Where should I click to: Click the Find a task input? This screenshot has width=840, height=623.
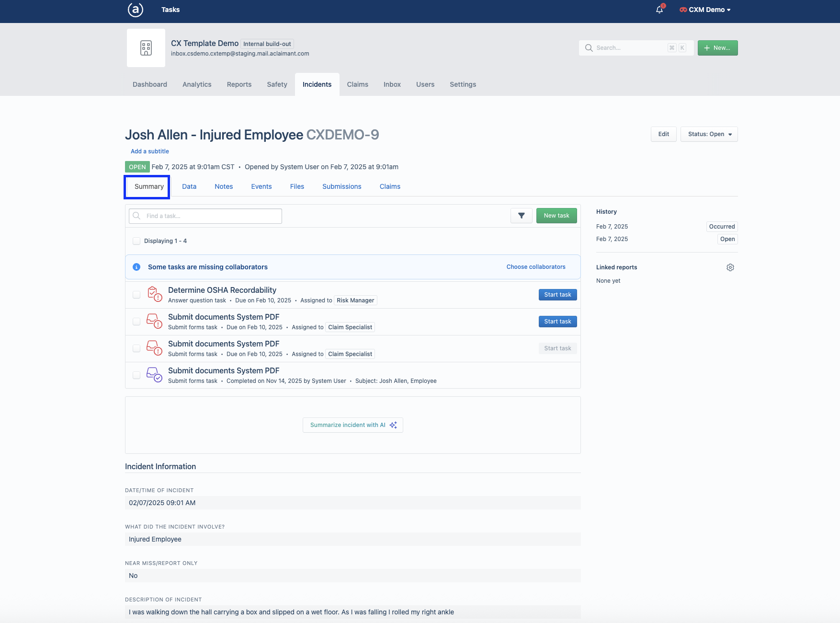click(205, 216)
